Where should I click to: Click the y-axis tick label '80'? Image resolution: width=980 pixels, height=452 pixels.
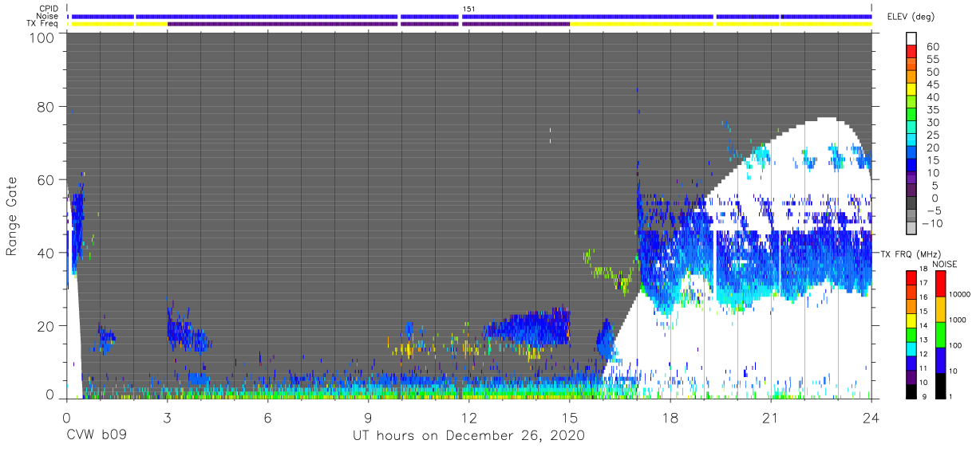pyautogui.click(x=45, y=107)
